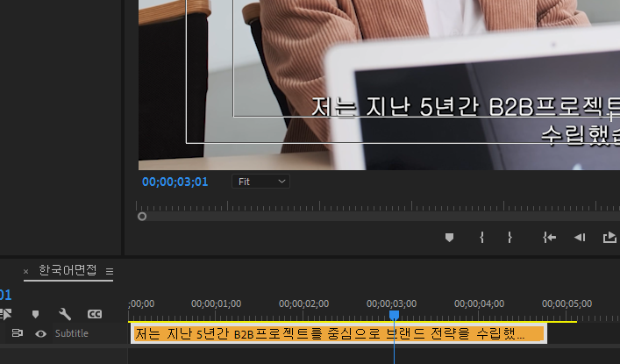The width and height of the screenshot is (620, 364).
Task: Click the subtitle text in the video preview
Action: tap(466, 120)
